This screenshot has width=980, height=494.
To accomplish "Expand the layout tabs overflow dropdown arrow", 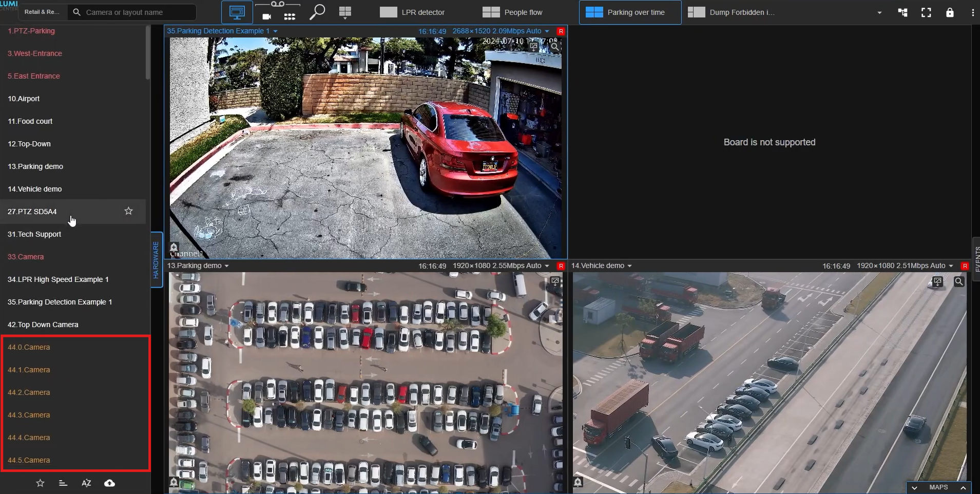I will point(879,12).
